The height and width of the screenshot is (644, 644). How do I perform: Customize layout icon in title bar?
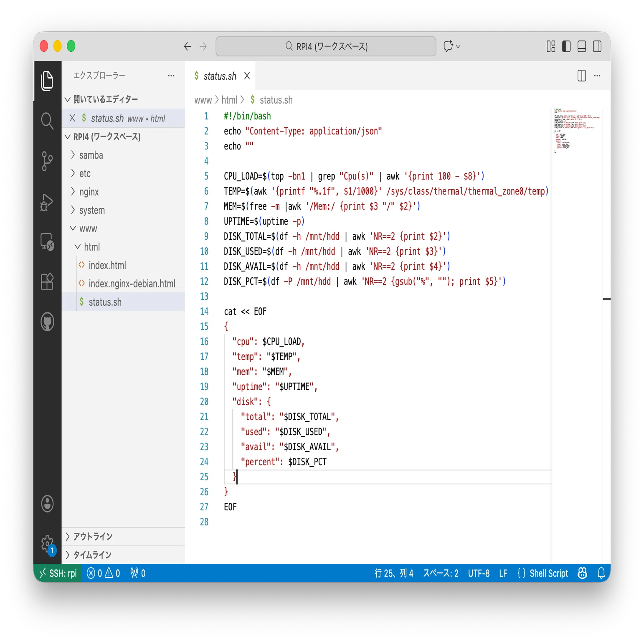tap(551, 46)
